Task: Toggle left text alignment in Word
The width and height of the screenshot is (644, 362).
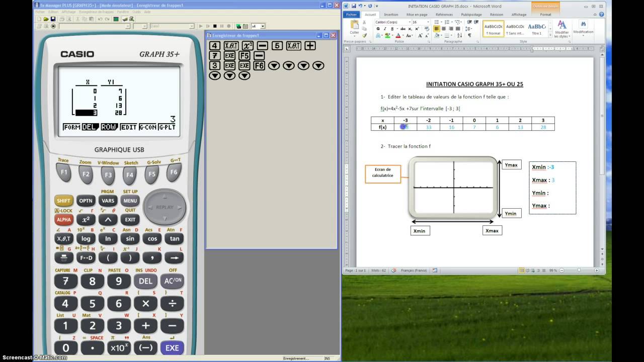Action: pyautogui.click(x=436, y=29)
